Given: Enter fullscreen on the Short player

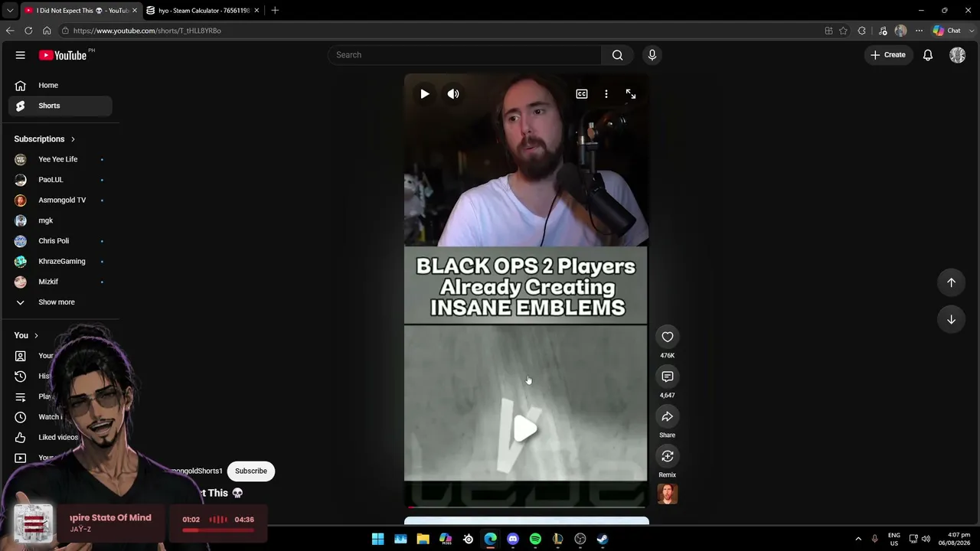Looking at the screenshot, I should (x=631, y=94).
